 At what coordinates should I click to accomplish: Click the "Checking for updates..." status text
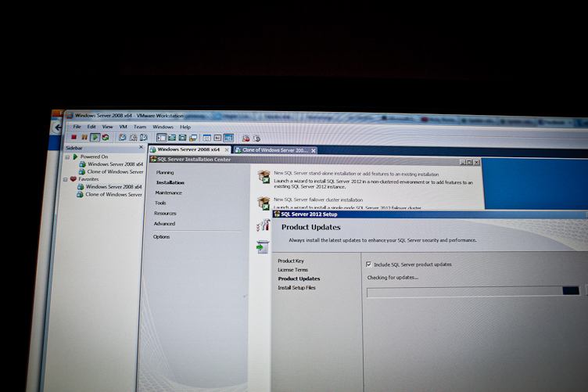(x=393, y=278)
